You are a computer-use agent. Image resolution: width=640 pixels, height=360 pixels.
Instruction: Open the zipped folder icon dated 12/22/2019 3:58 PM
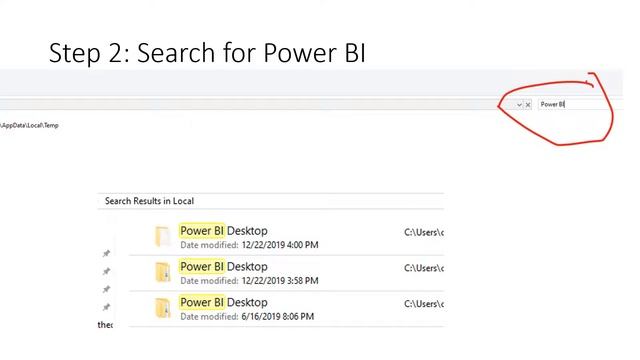(162, 272)
